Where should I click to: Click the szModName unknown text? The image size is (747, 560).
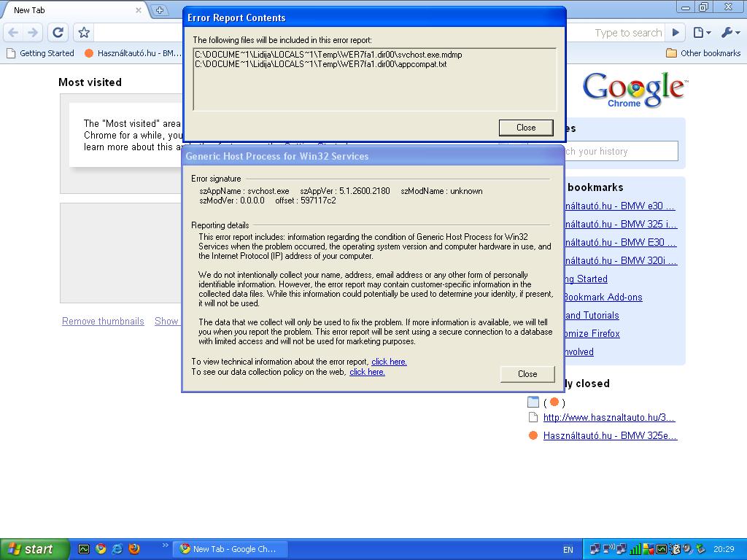click(441, 191)
